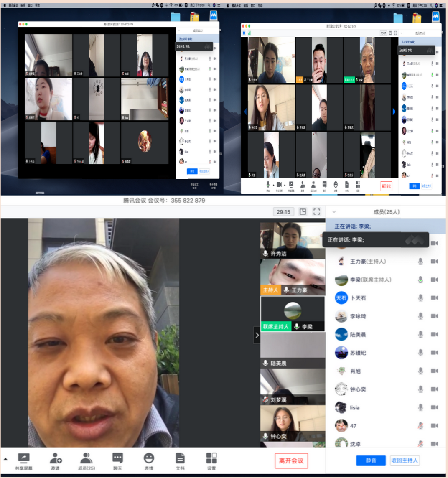Screen dimensions: 448x478
Task: Select 许秀洁 video thumbnail in side strip
Action: click(292, 240)
